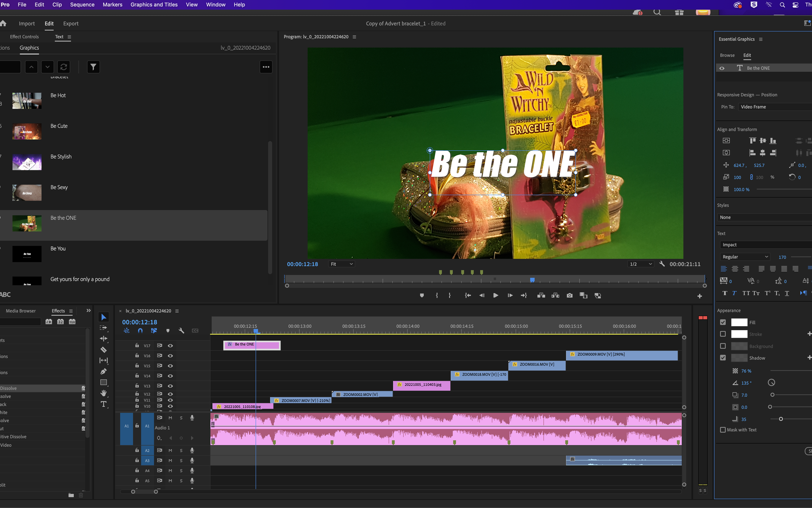
Task: Select the Slip tool
Action: [103, 360]
